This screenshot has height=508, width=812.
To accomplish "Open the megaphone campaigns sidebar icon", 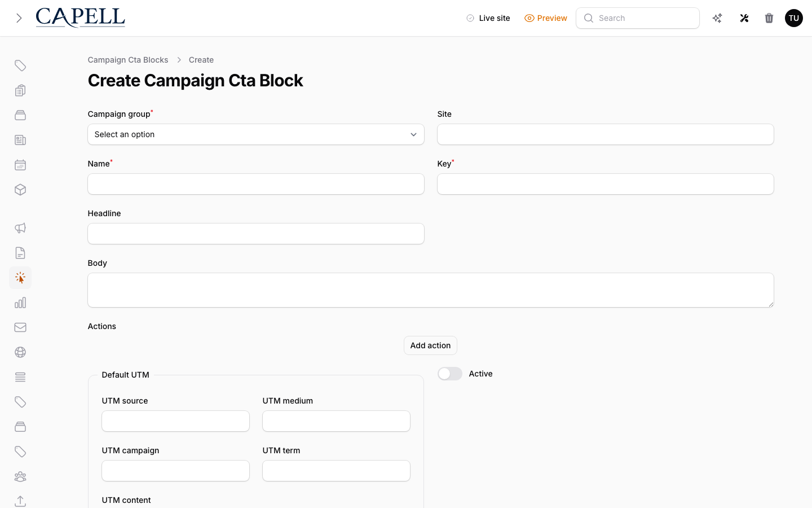I will click(x=20, y=228).
